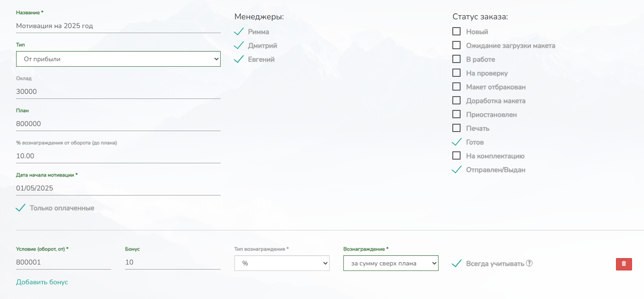Select the Дата начала мотивации date field
Viewport: 644px width, 299px height.
point(118,188)
